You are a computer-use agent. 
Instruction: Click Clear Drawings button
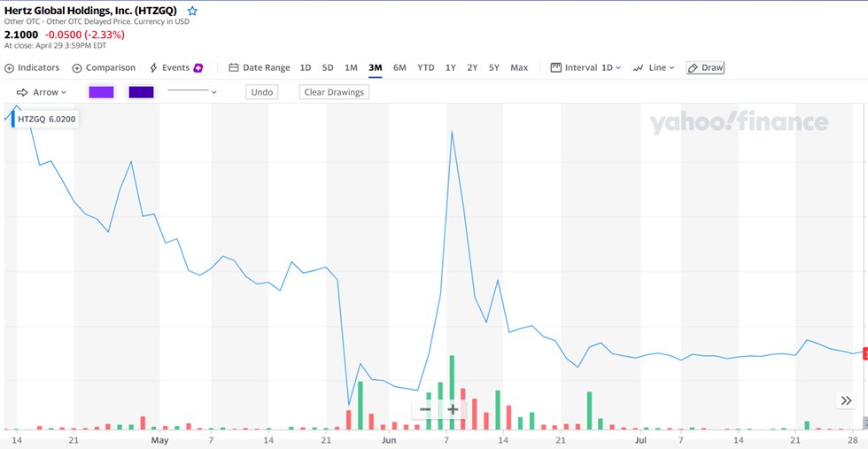point(334,92)
